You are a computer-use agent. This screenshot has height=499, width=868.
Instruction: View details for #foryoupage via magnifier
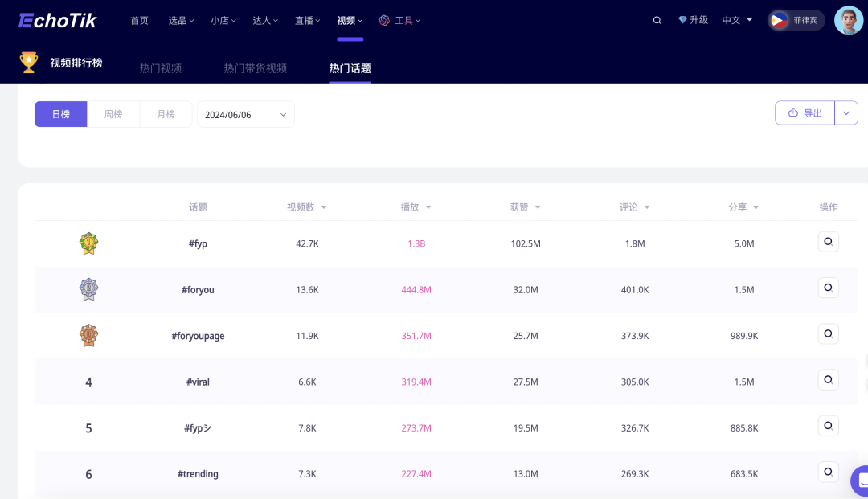tap(828, 333)
